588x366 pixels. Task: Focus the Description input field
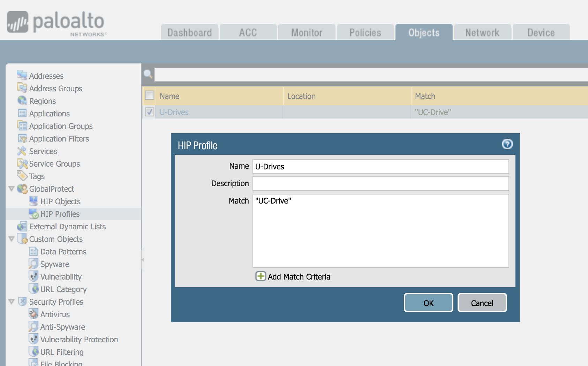pos(381,184)
